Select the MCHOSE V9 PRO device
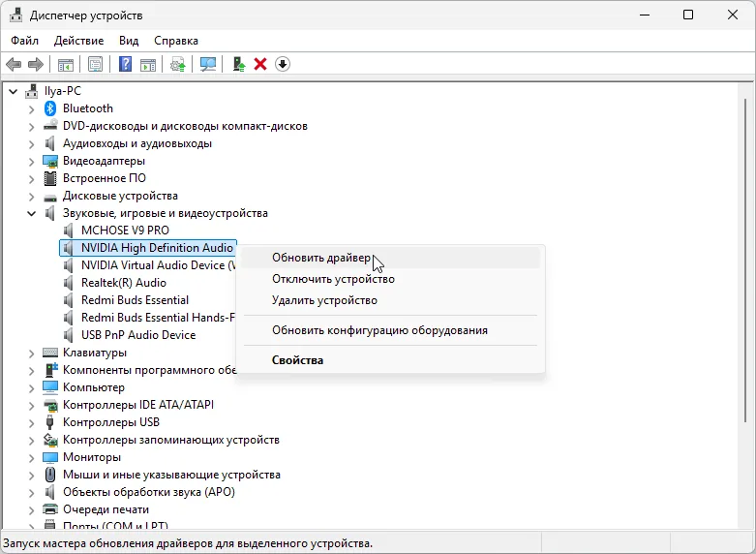Screen dimensions: 756x554 [x=125, y=231]
